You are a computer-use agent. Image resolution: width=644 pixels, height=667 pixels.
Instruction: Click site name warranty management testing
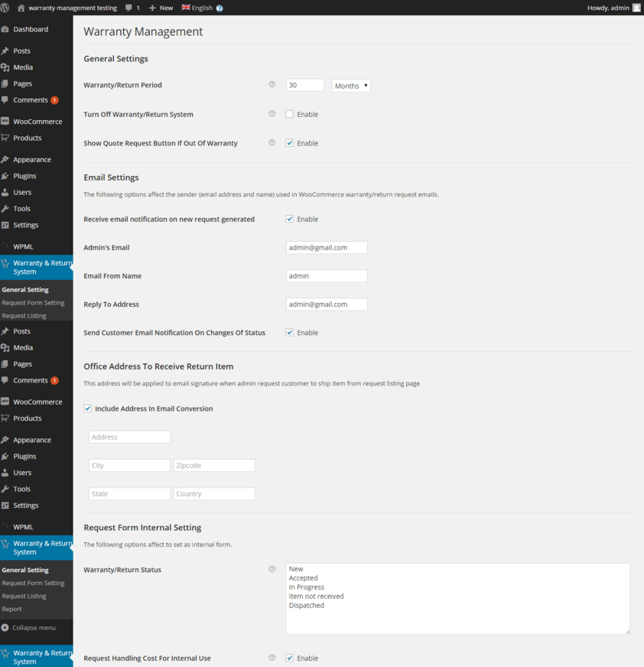[x=73, y=8]
